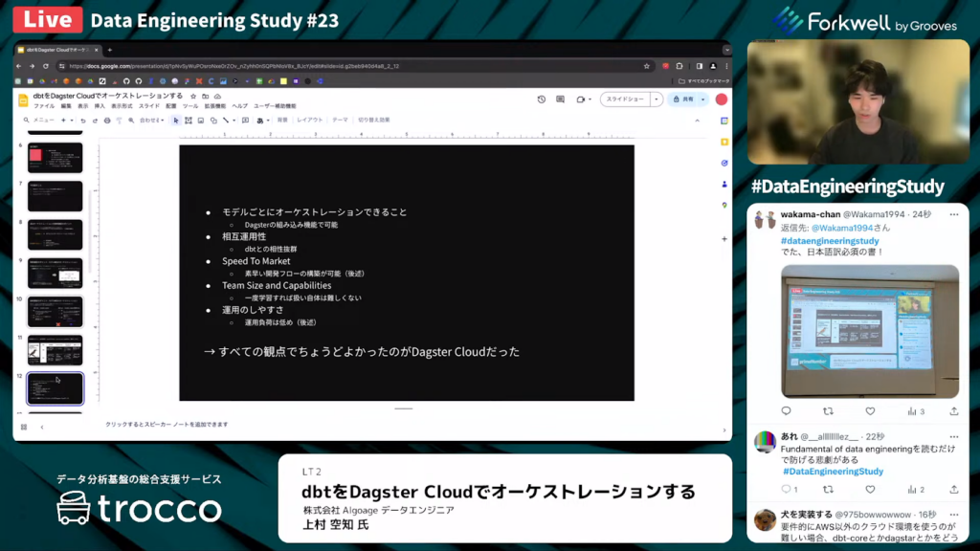
Task: Like the wakama-chan tweet heart icon
Action: coord(870,411)
